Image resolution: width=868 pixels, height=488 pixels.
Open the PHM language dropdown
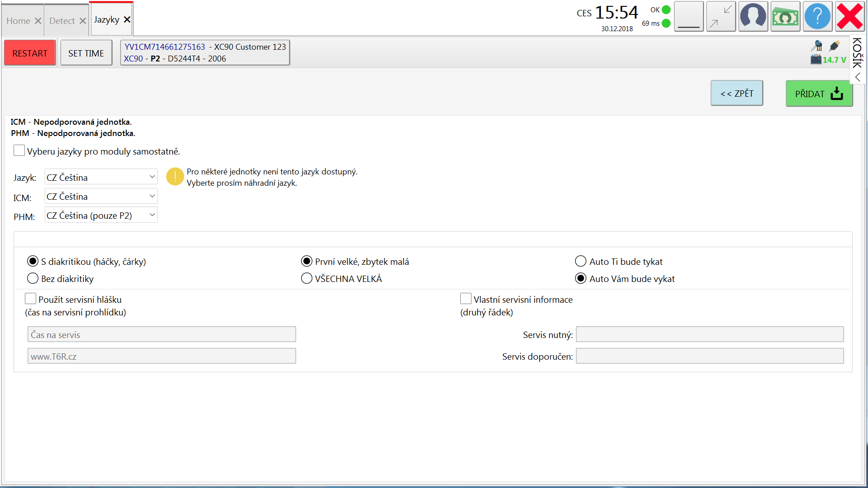(101, 215)
